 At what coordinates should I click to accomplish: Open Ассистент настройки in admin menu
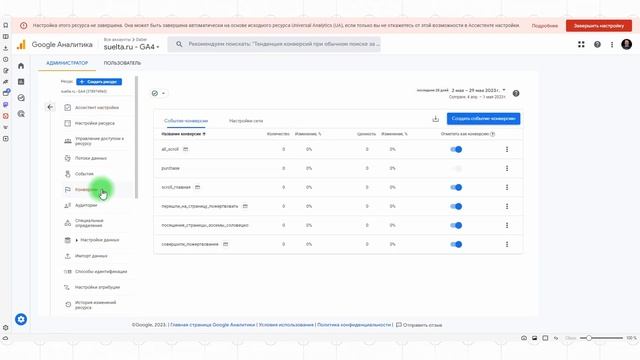pyautogui.click(x=97, y=107)
